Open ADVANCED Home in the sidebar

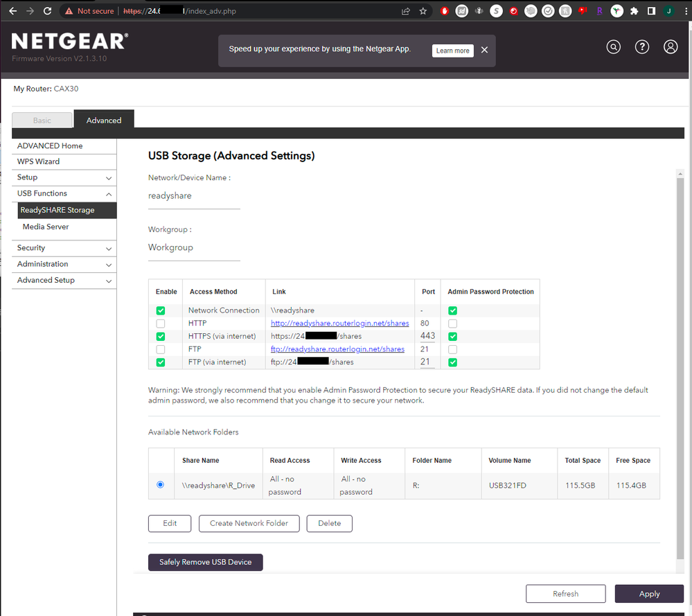pos(64,146)
